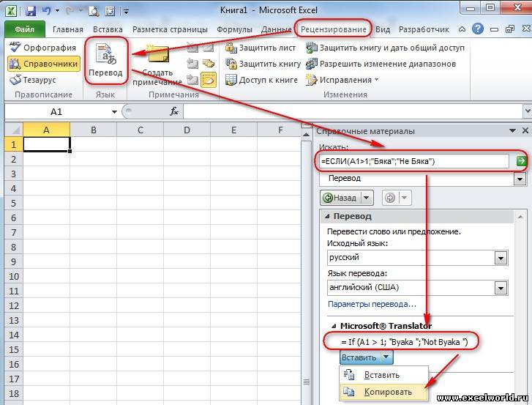The width and height of the screenshot is (532, 405).
Task: Click the Искать search text field
Action: pyautogui.click(x=414, y=161)
